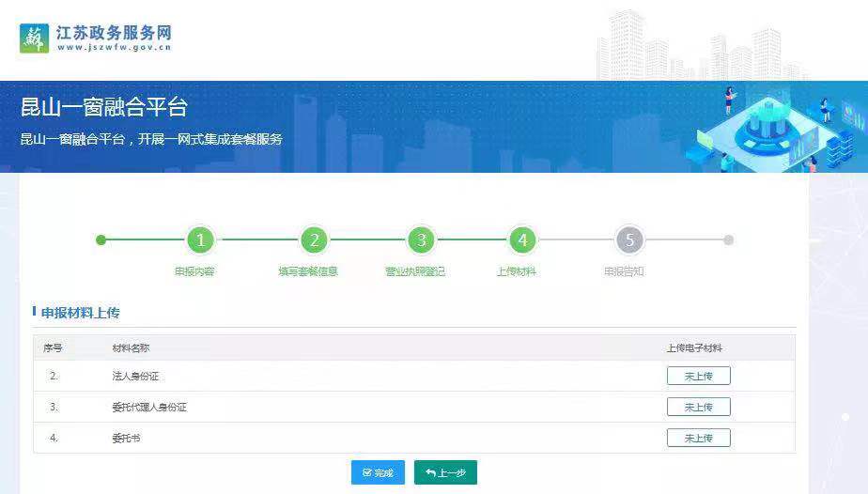Screen dimensions: 868x494
Task: Click the 申报内容 step label
Action: 194,271
